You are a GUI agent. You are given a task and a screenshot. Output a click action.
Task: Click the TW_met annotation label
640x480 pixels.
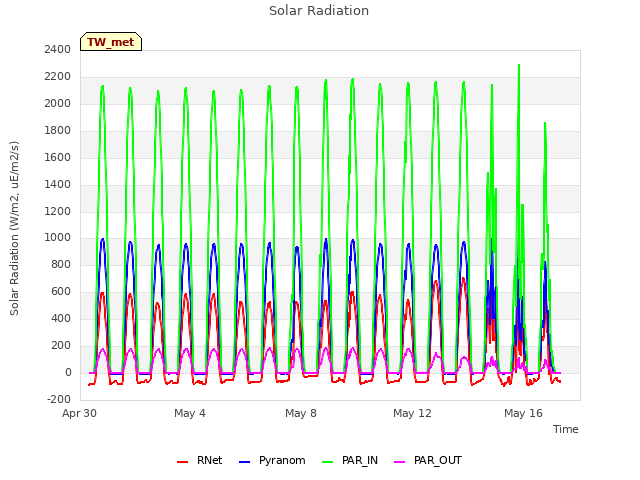(x=111, y=42)
